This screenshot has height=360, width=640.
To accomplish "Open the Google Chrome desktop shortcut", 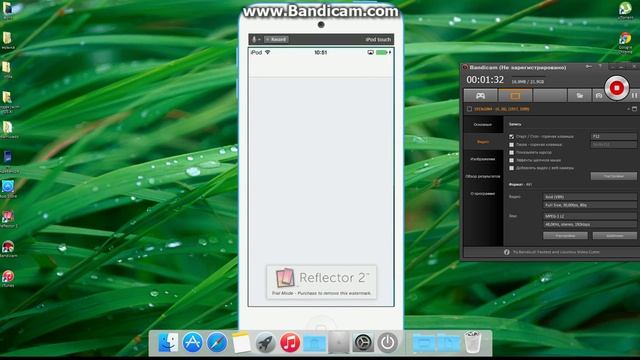I will click(x=625, y=42).
